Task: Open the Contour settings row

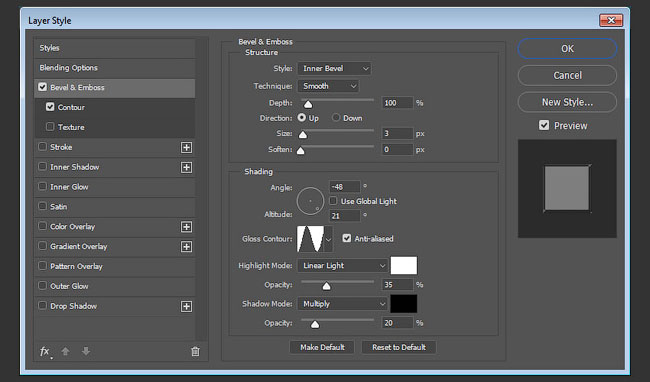Action: pos(114,107)
